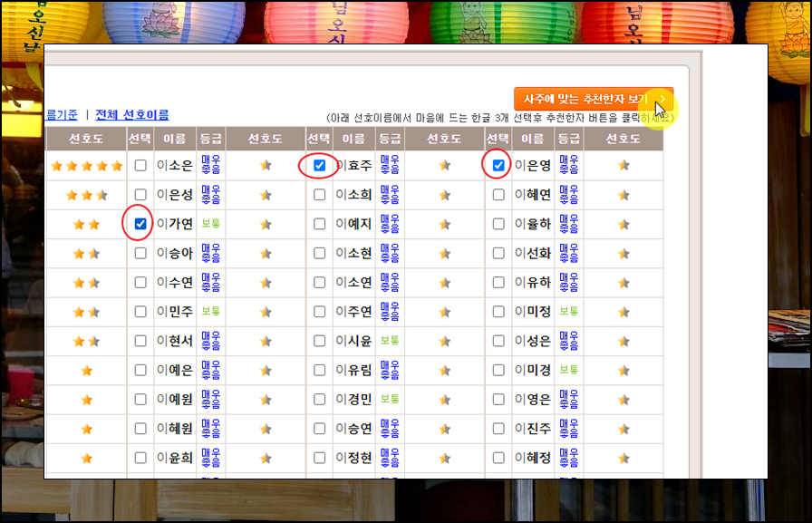This screenshot has width=812, height=523.
Task: Open the 보통 grade link for 이미정
Action: (568, 311)
